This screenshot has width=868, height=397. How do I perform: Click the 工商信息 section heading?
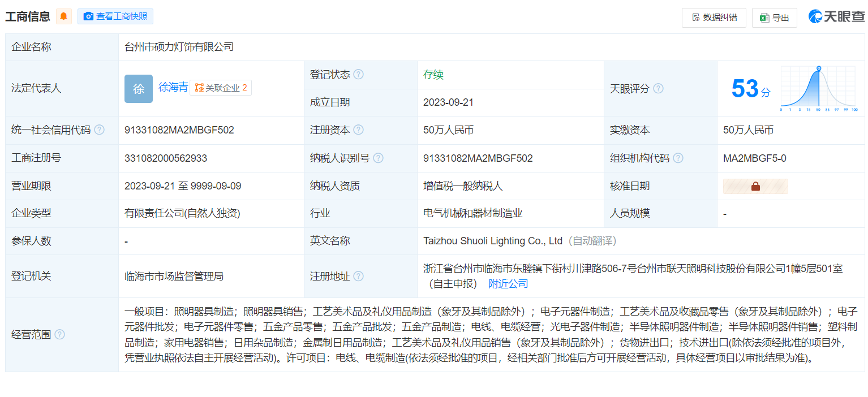pos(28,16)
